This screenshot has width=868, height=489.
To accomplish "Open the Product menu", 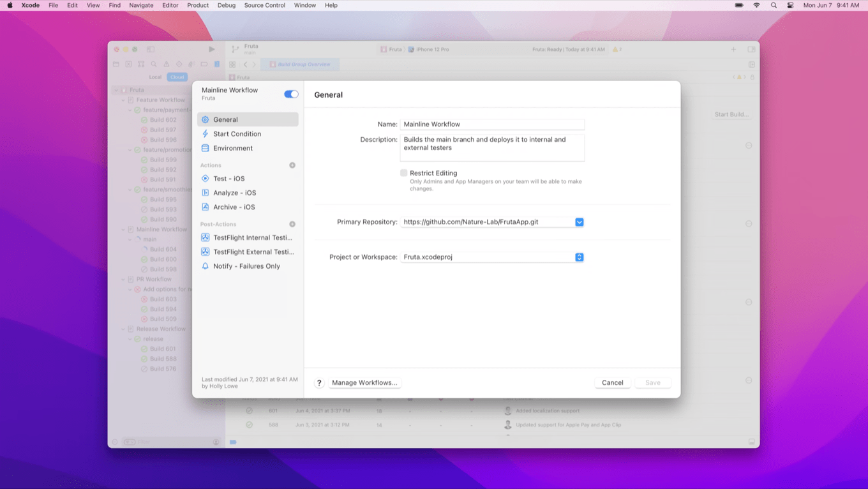I will pyautogui.click(x=198, y=5).
